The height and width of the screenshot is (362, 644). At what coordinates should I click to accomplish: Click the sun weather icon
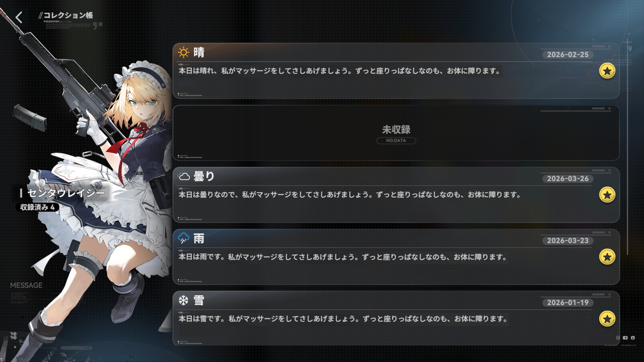pos(184,52)
